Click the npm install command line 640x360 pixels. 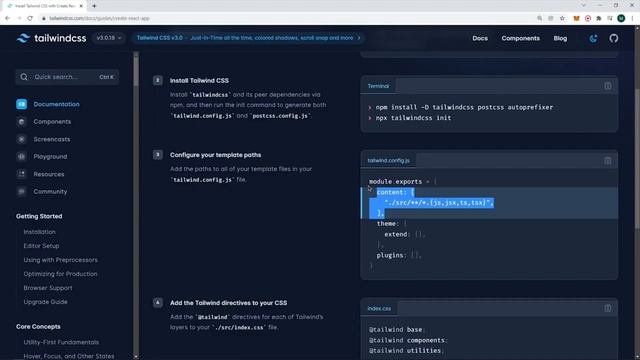click(x=464, y=107)
